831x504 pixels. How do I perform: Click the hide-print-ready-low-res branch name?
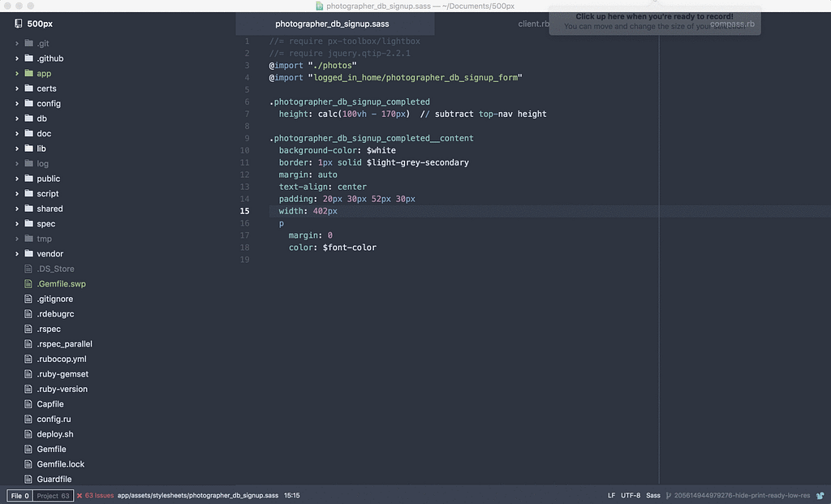742,496
